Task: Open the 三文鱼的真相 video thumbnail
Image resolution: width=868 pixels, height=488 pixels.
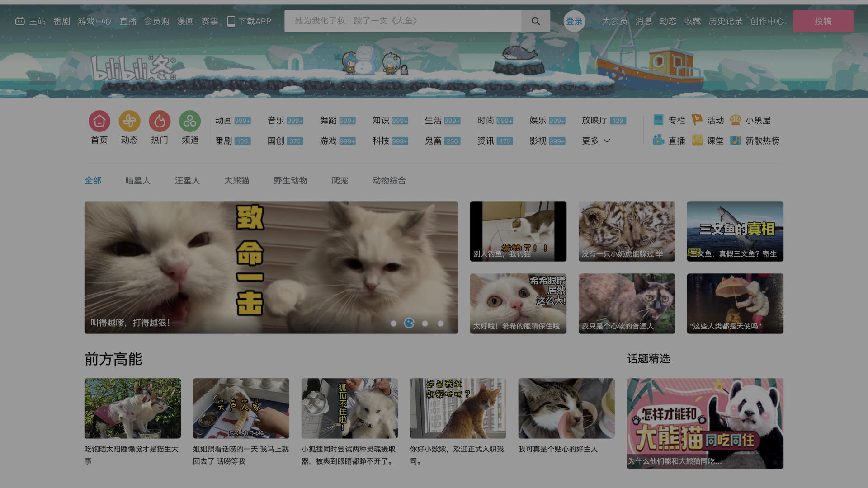Action: click(735, 231)
